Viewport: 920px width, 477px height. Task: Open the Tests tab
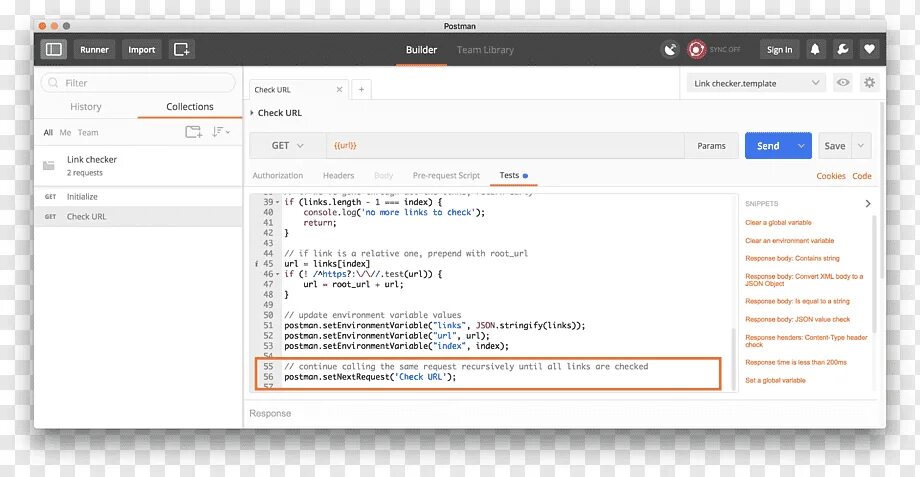513,175
